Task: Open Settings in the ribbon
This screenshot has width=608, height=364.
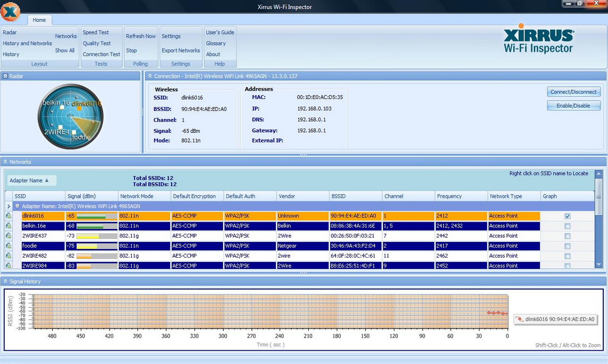Action: pos(171,36)
